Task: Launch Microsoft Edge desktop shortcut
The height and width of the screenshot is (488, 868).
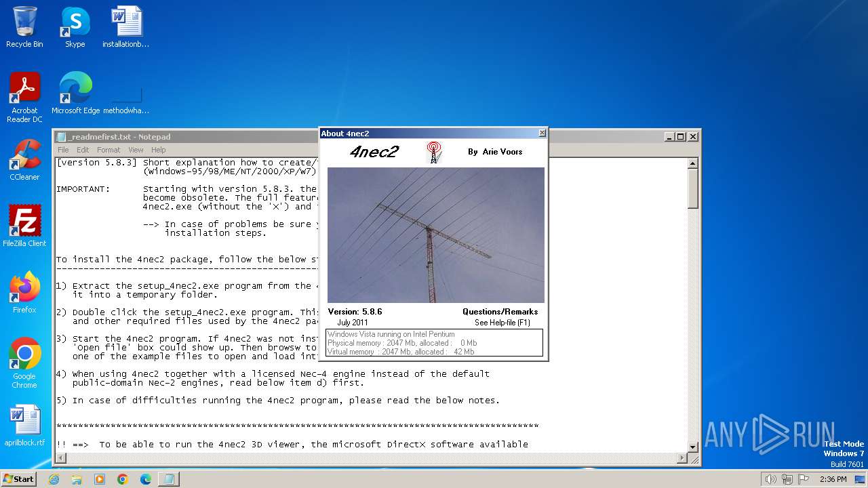Action: coord(75,93)
